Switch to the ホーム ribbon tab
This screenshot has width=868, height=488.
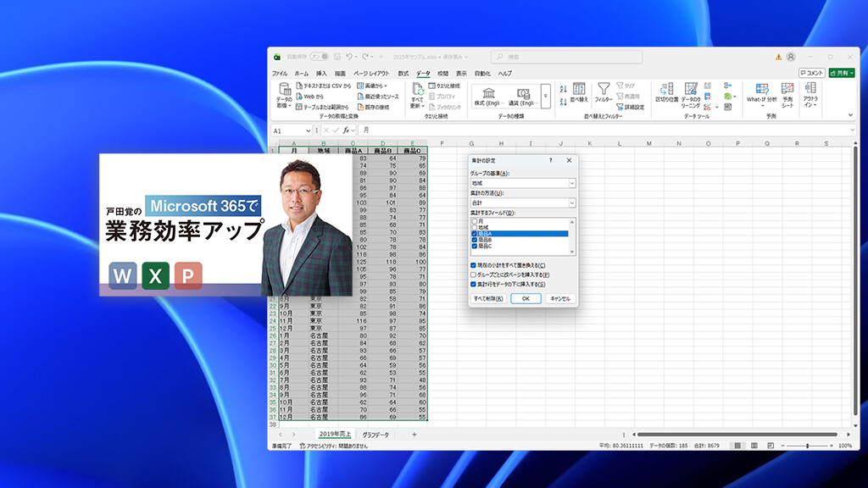pyautogui.click(x=300, y=74)
